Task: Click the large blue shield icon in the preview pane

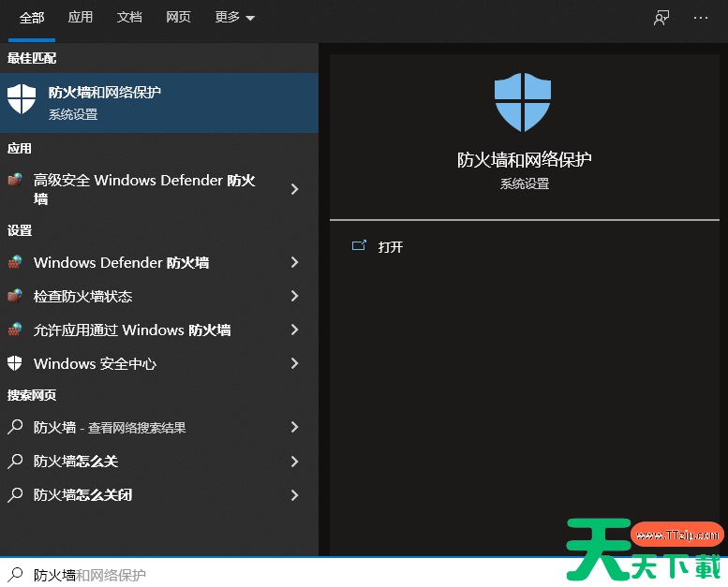Action: pos(523,102)
